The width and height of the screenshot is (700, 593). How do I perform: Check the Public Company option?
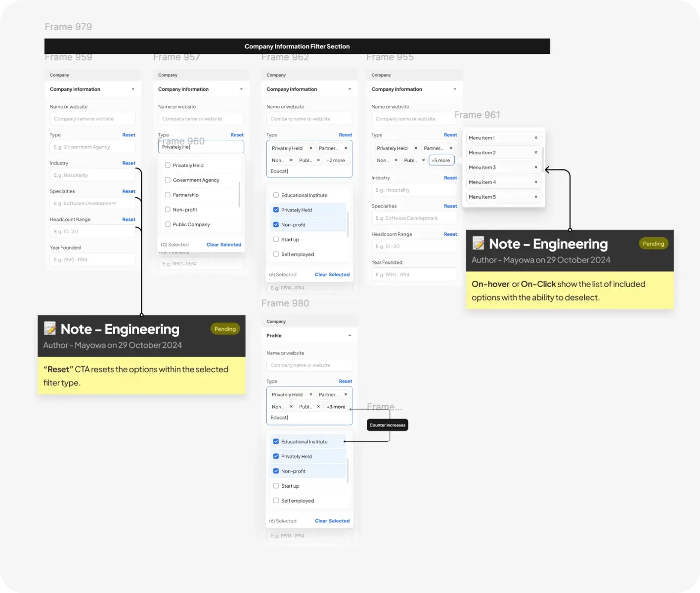[168, 224]
